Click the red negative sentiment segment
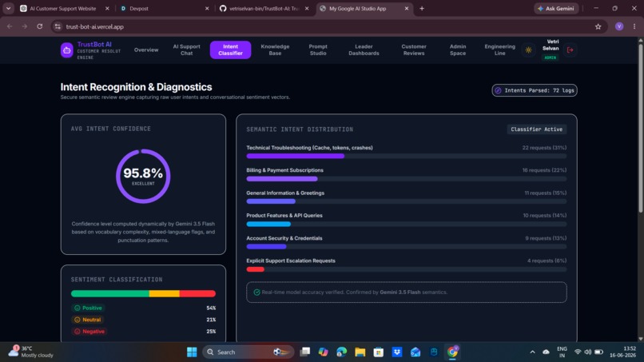The width and height of the screenshot is (644, 362). coord(197,293)
